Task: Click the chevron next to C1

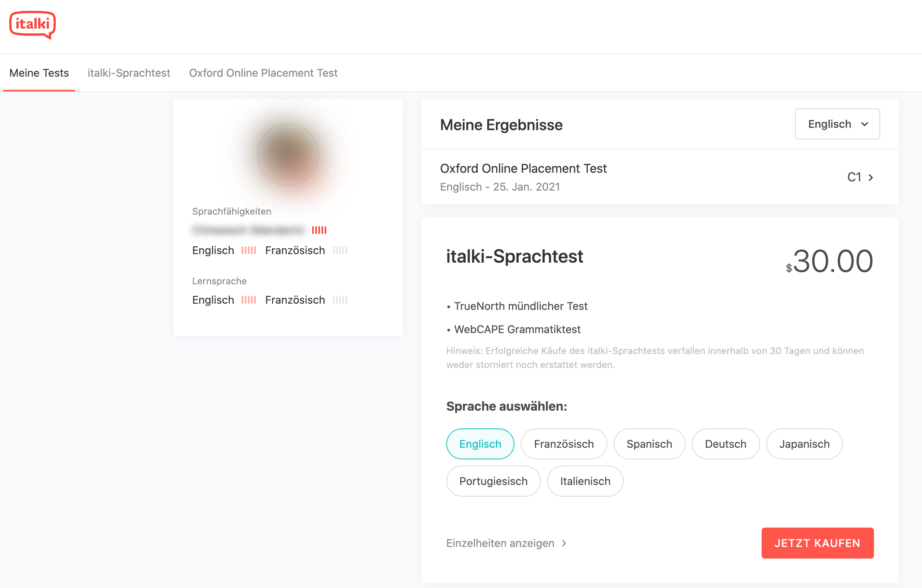Action: click(871, 177)
